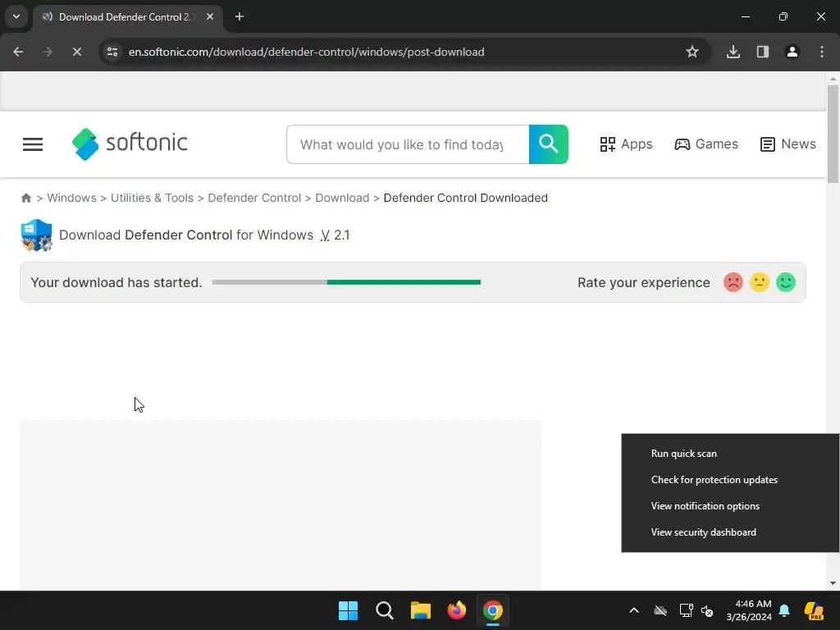Click "Your download has started." text
The image size is (840, 630).
click(x=116, y=282)
